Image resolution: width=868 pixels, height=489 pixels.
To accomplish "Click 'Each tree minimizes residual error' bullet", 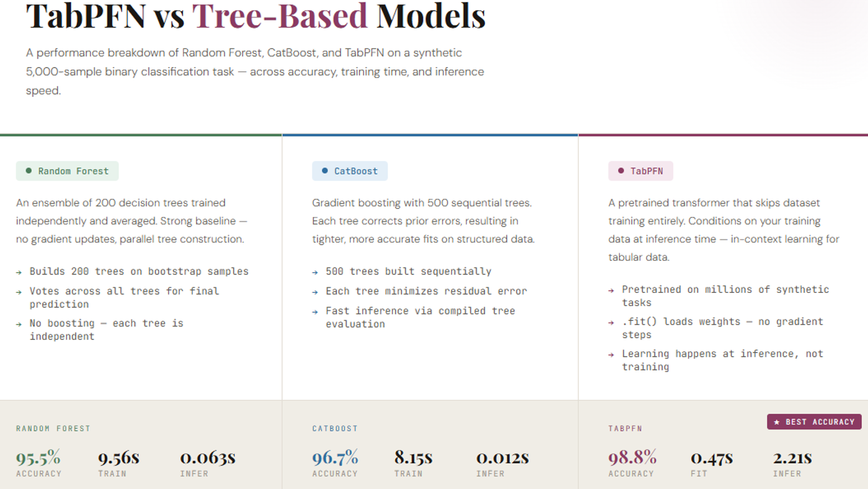I will [x=427, y=291].
